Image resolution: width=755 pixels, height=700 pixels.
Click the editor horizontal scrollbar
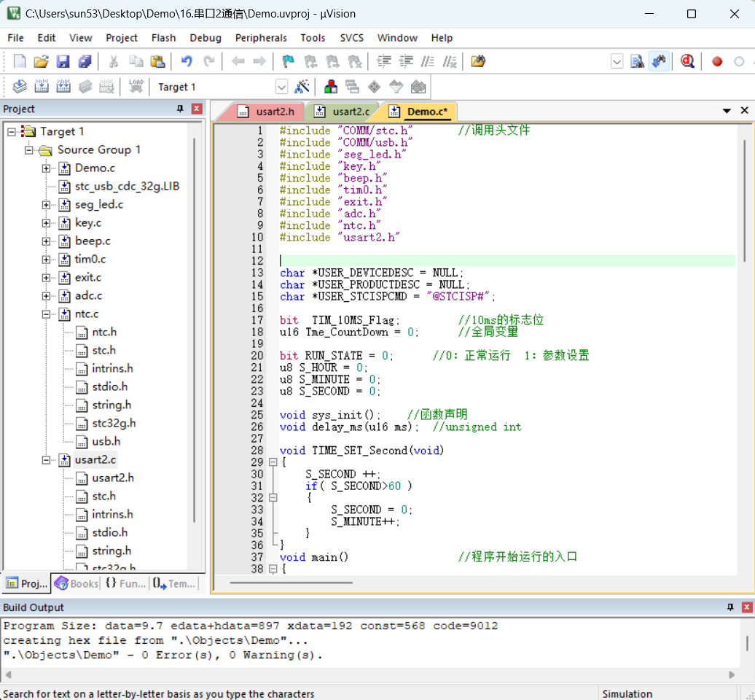[x=291, y=583]
